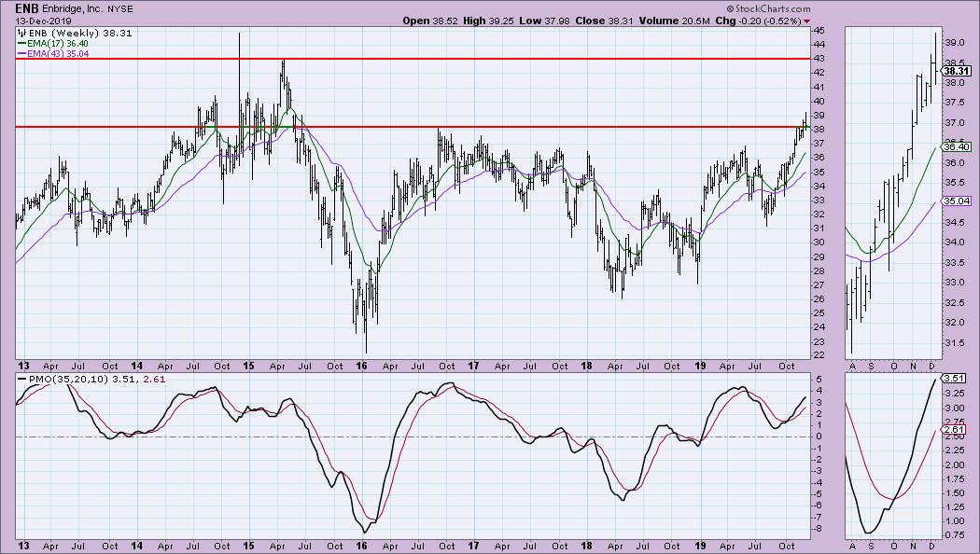
Task: Click the lower red horizontal line at 38
Action: [x=467, y=127]
